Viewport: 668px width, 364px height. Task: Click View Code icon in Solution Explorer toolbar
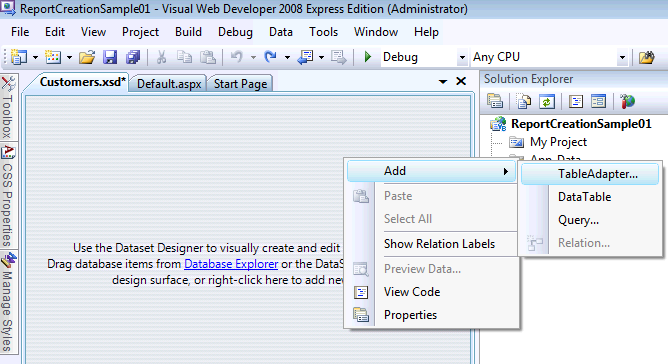pos(576,101)
